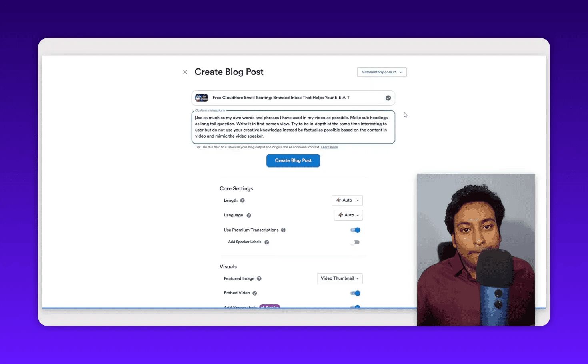Open the Language Auto dropdown
The image size is (588, 364).
tap(348, 215)
